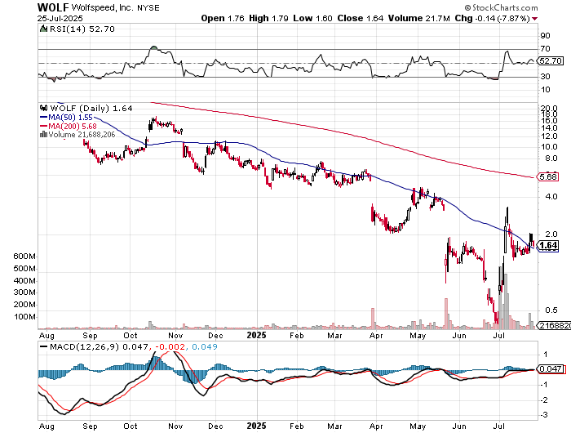571x433 pixels.
Task: Click the 30 oversold level on RSI axis
Action: pos(545,76)
